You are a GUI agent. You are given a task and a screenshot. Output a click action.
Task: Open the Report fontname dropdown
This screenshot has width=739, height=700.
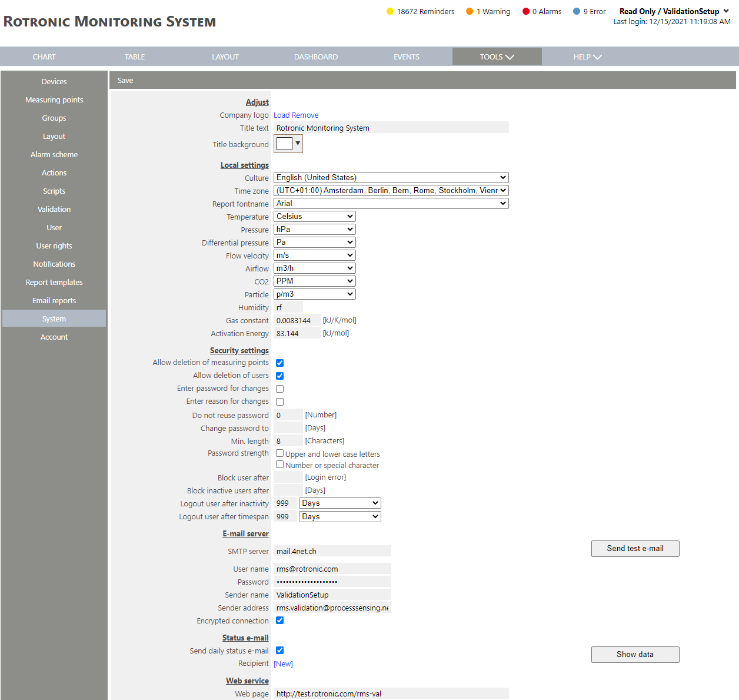click(x=391, y=203)
